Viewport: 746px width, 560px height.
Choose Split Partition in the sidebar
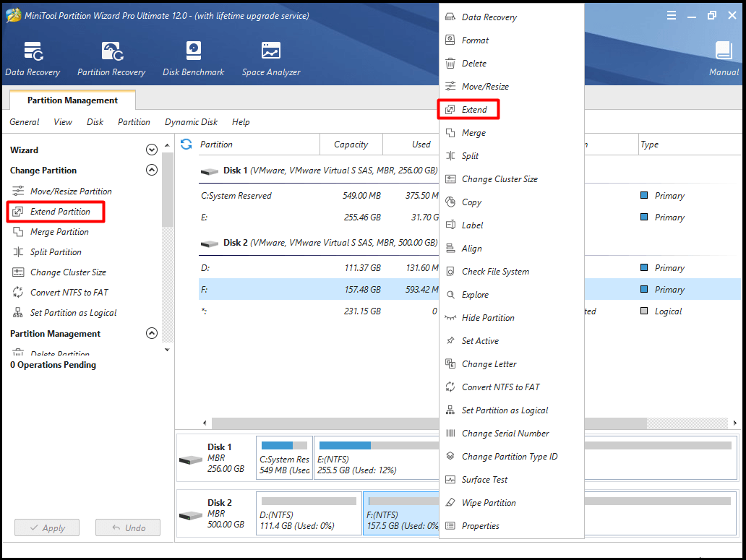46,252
